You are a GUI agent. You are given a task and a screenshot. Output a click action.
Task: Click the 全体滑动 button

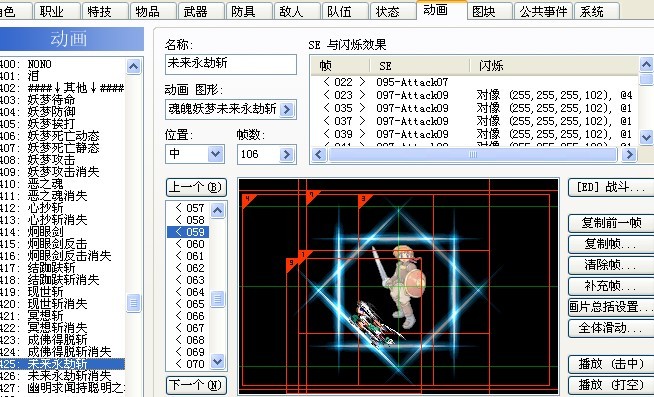pyautogui.click(x=612, y=328)
